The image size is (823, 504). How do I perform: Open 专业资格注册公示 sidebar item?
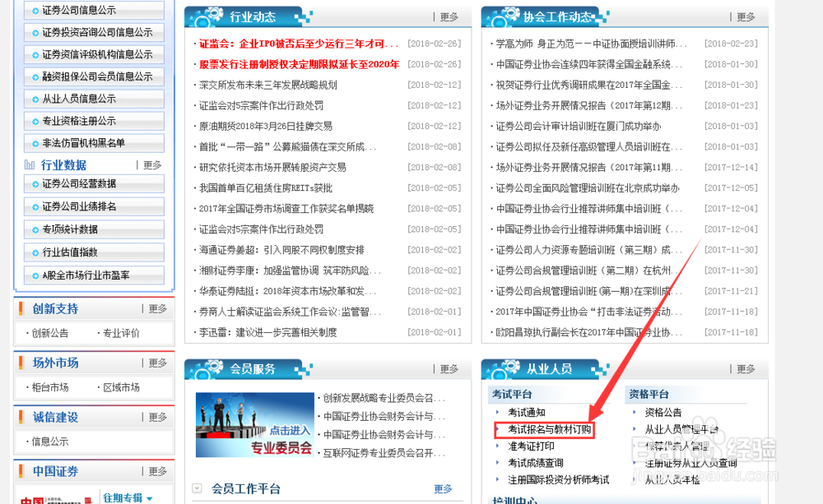point(94,121)
